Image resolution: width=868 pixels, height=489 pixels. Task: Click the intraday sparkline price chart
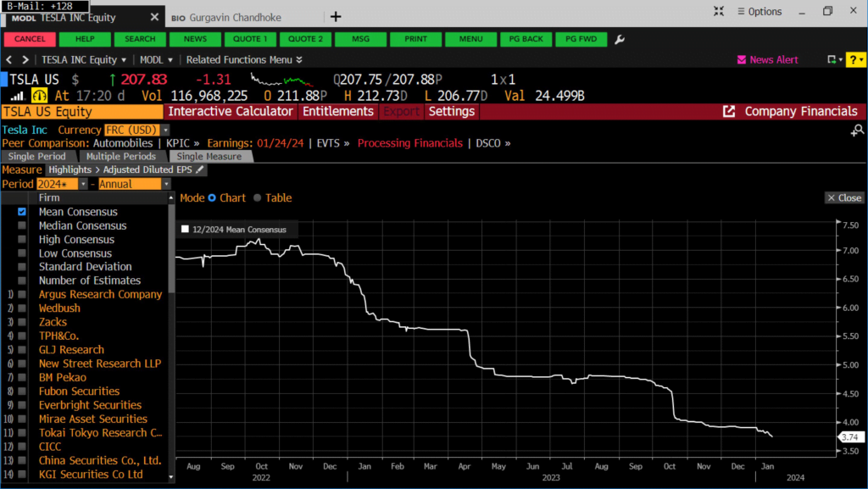click(x=281, y=80)
